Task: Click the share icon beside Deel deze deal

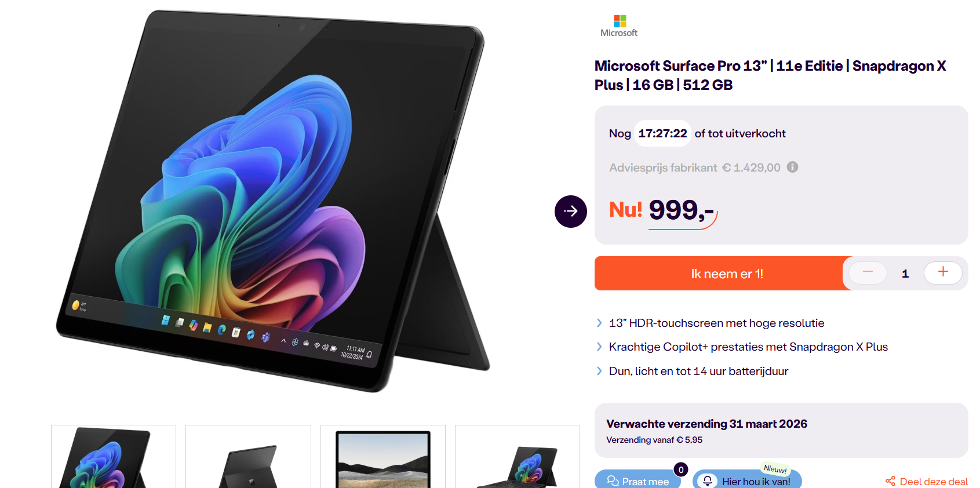Action: tap(890, 481)
